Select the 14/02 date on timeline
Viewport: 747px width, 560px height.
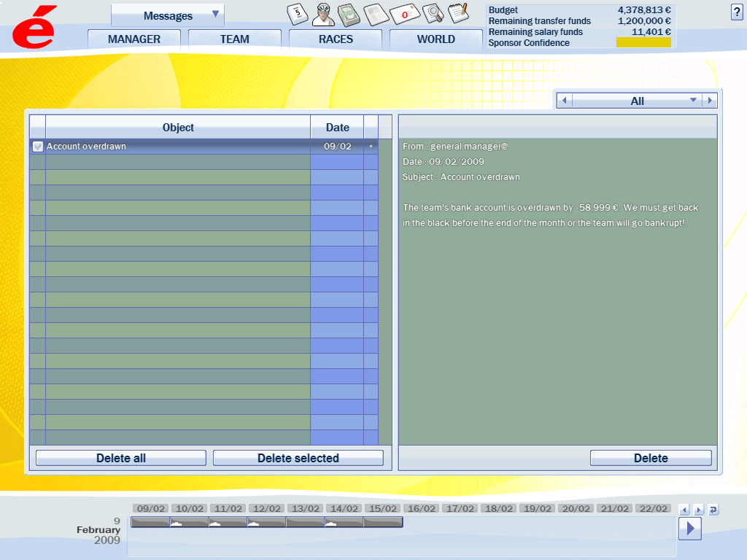(344, 508)
